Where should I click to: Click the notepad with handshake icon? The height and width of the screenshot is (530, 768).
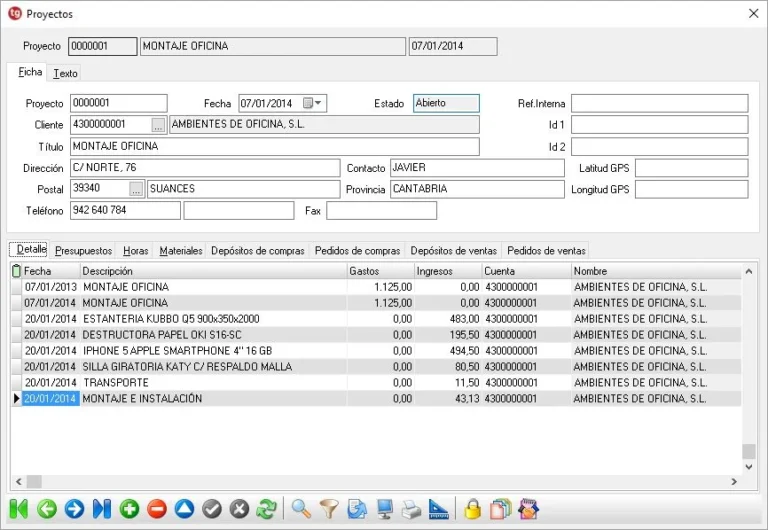click(528, 509)
